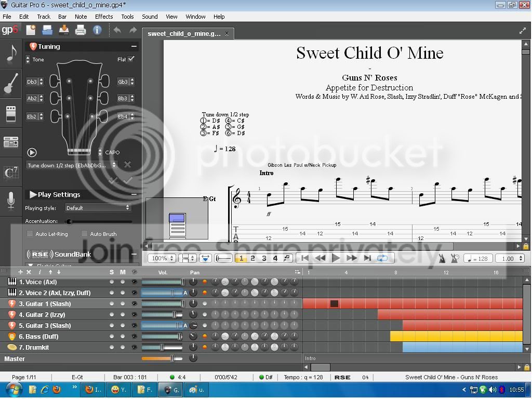Toggle the metronome icon in transport bar
The image size is (532, 399).
442,259
